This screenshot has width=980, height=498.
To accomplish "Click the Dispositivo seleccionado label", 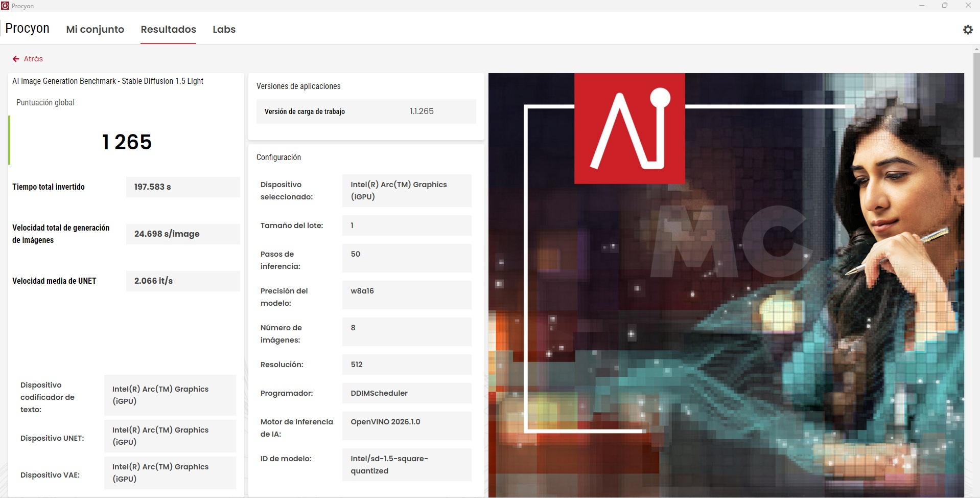I will click(287, 191).
